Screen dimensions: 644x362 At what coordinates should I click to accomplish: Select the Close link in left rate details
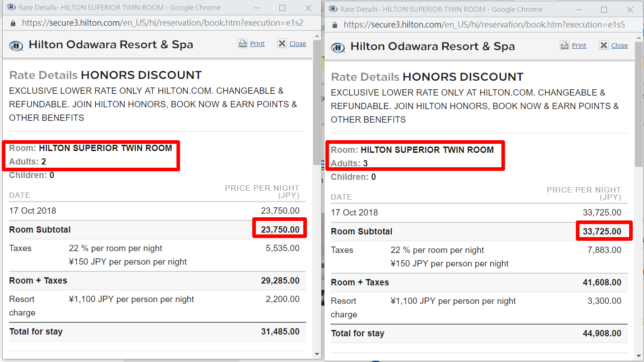[x=298, y=44]
